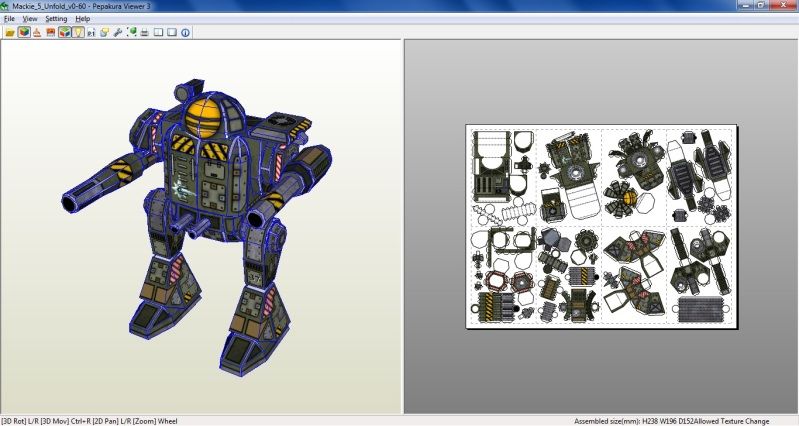Toggle the colored cube texture display button
Viewport: 799px width, 426px height.
click(23, 33)
